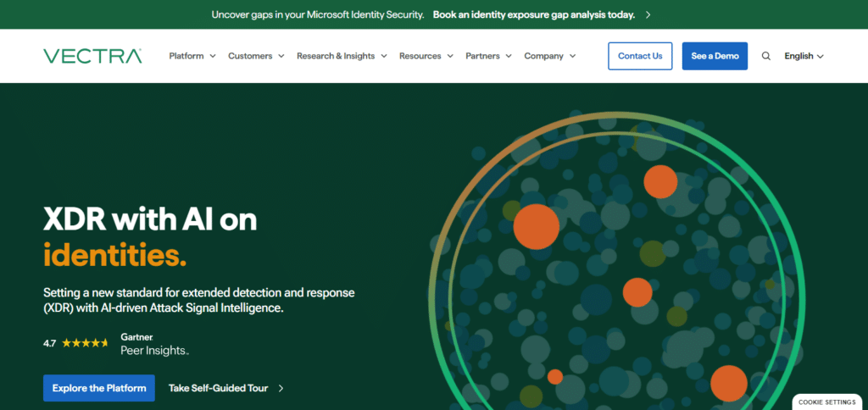Expand the Partners menu chevron

pos(509,56)
